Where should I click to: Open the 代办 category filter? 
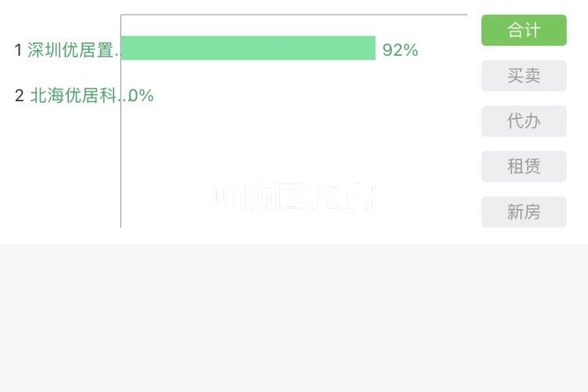[524, 121]
